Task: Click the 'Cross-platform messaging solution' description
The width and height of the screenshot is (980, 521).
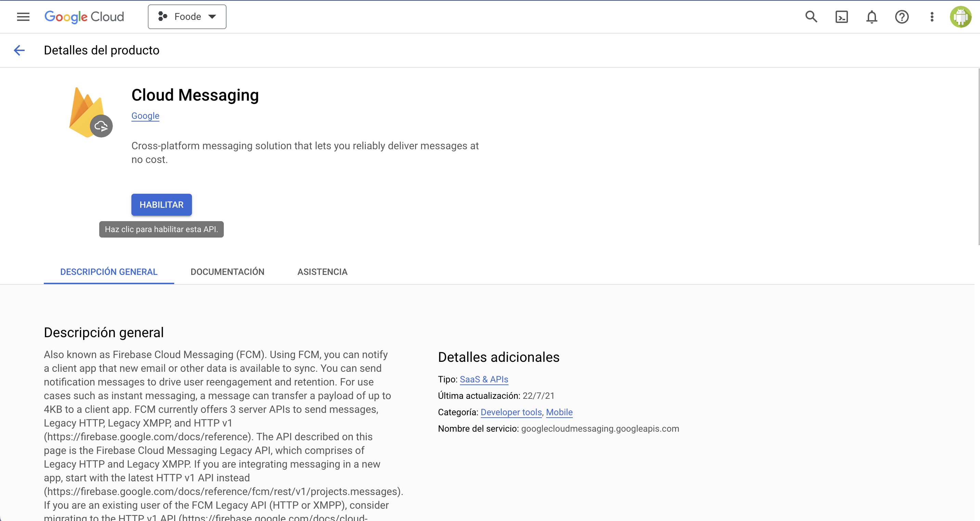Action: tap(305, 153)
